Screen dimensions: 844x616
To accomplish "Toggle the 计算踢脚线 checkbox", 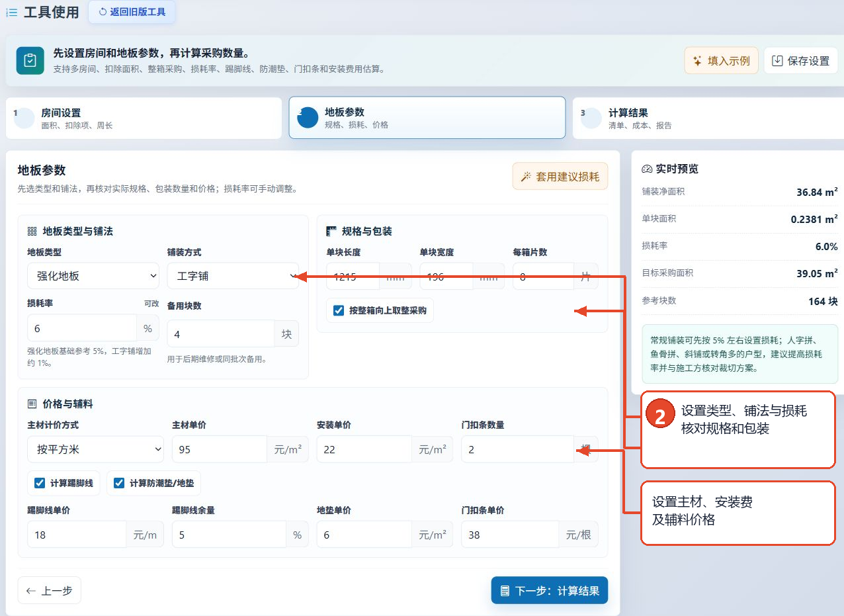I will coord(40,483).
